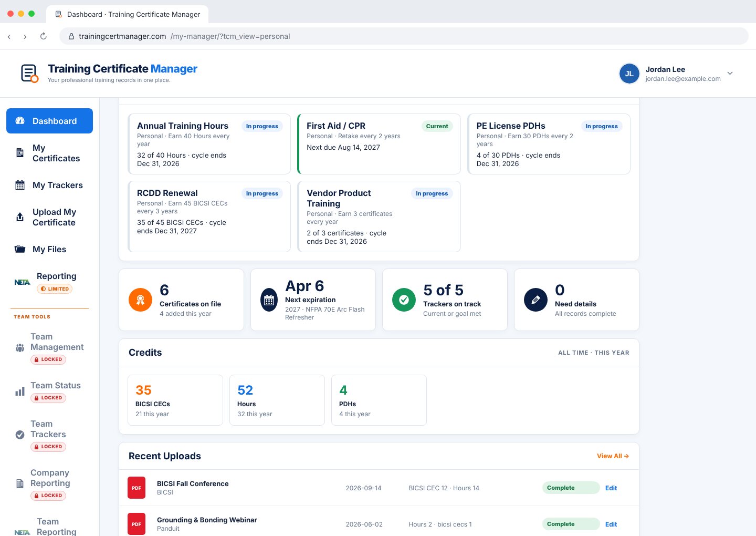
Task: Select the Vendor Product Training tracker title
Action: tap(339, 198)
